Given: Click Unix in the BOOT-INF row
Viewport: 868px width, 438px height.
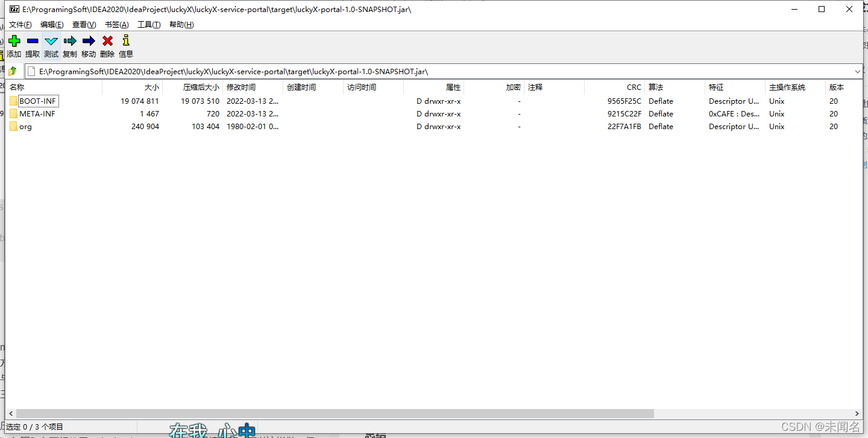Looking at the screenshot, I should pyautogui.click(x=776, y=101).
